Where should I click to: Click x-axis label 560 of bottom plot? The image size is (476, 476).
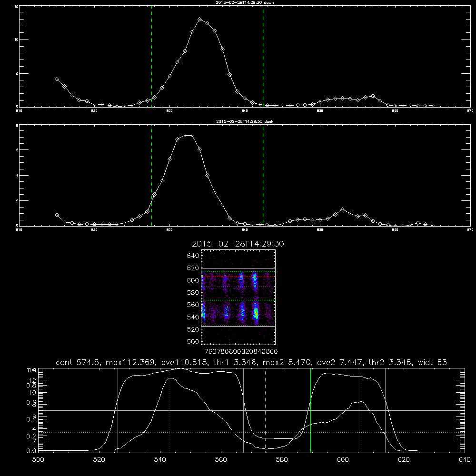coord(221,460)
